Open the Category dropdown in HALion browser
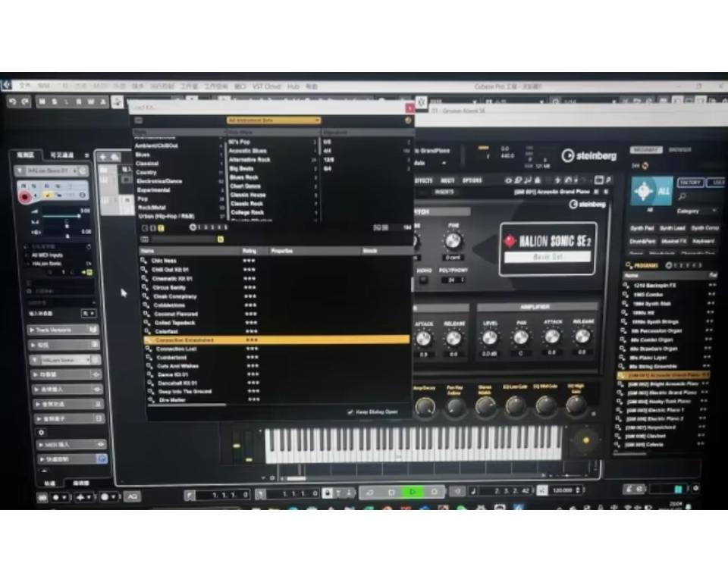Image resolution: width=728 pixels, height=582 pixels. pos(695,211)
